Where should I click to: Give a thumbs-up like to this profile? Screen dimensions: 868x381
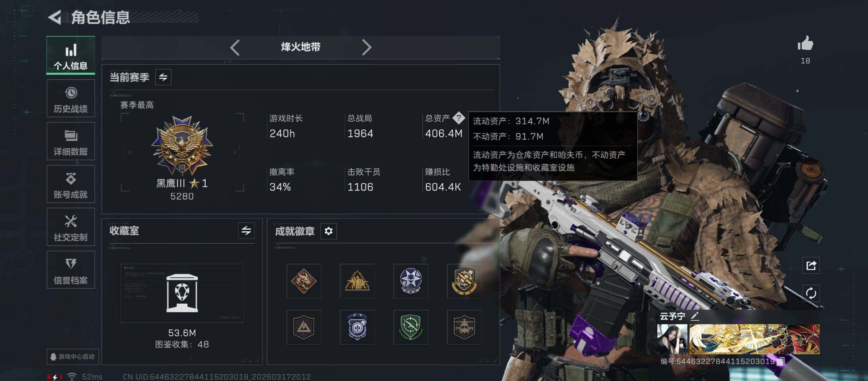[805, 44]
